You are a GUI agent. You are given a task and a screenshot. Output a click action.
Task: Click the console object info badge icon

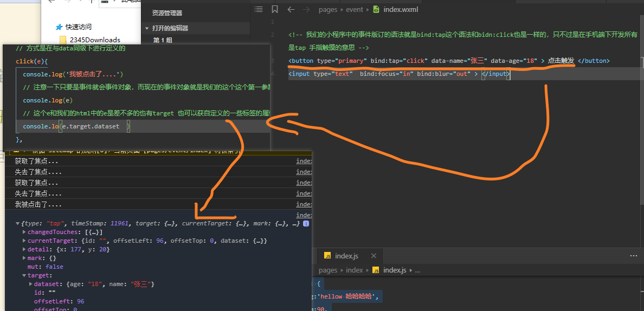pyautogui.click(x=306, y=223)
